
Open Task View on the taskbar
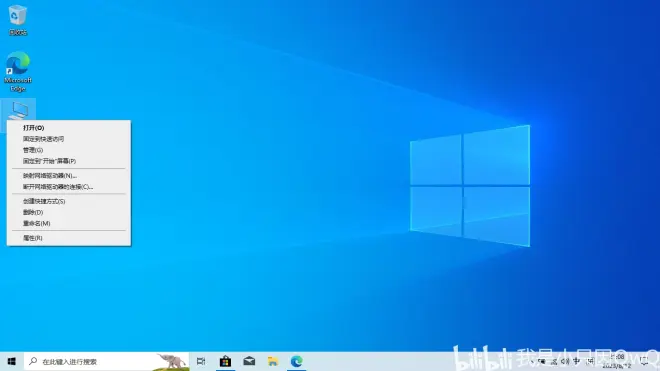click(201, 361)
